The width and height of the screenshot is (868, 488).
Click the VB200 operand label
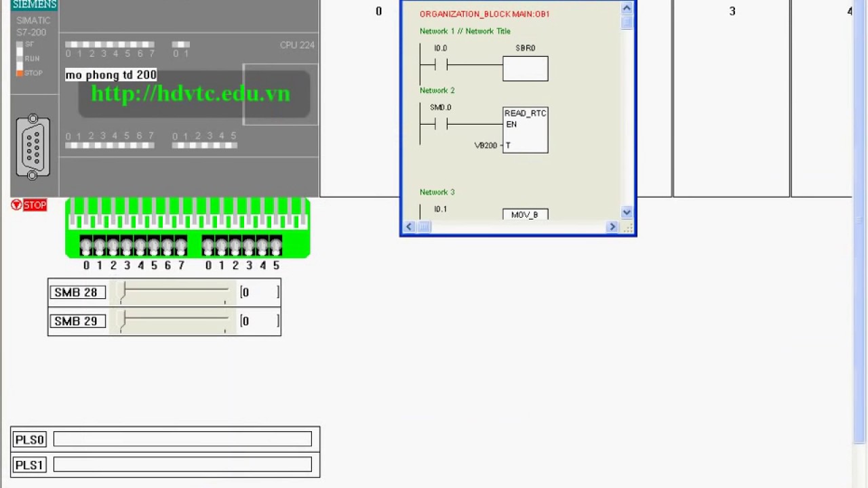[486, 146]
